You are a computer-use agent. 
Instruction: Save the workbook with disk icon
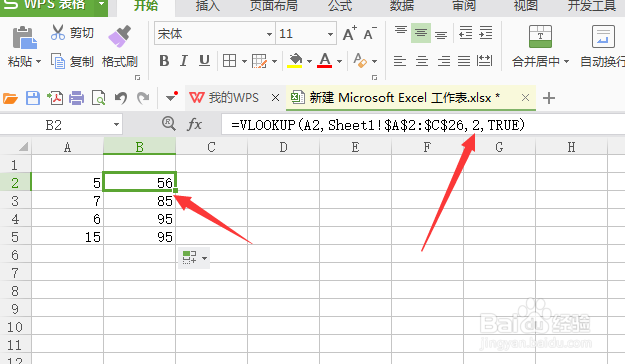click(33, 98)
